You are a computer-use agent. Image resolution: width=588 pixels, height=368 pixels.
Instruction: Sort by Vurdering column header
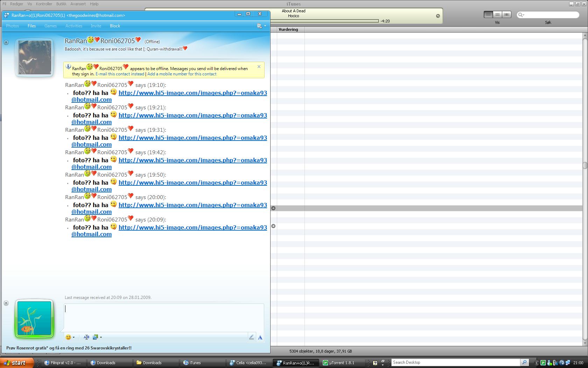291,29
